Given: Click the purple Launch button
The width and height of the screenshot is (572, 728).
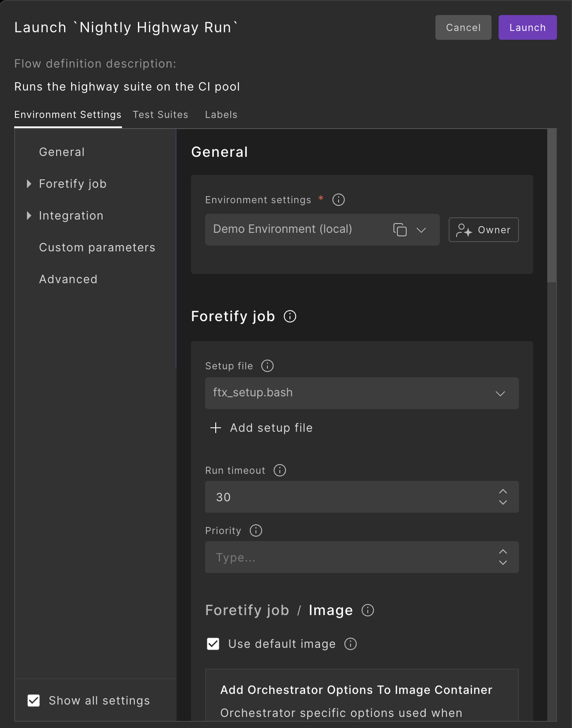Looking at the screenshot, I should click(x=528, y=27).
